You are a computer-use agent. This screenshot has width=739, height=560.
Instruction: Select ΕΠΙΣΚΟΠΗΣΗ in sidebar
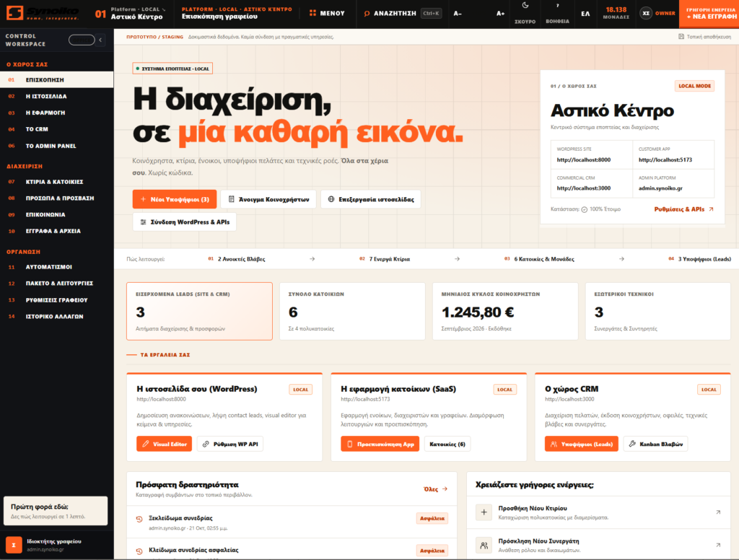pos(56,79)
